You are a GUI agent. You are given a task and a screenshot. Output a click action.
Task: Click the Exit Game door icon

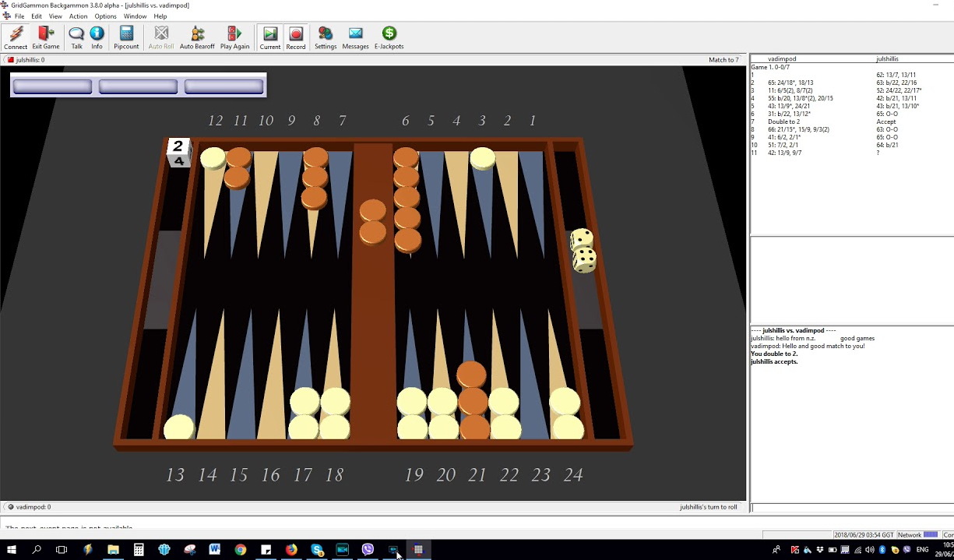45,36
